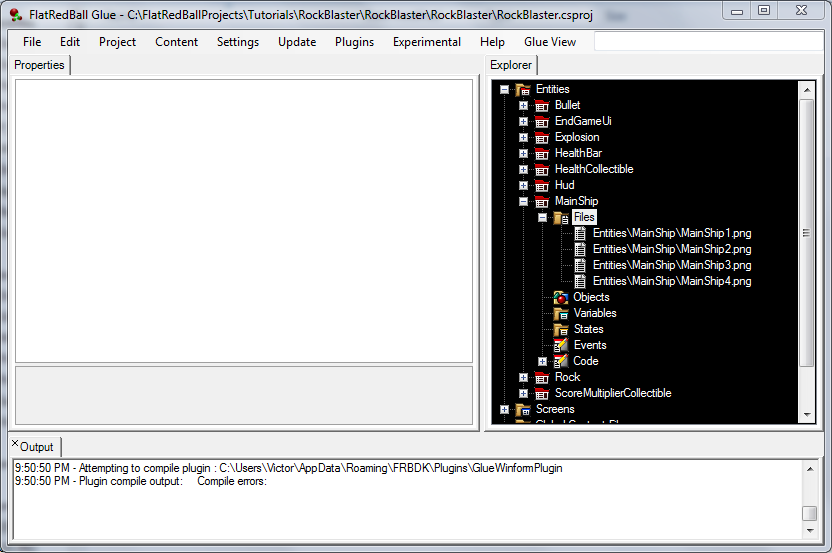Open the Project menu
Image resolution: width=832 pixels, height=553 pixels.
click(117, 42)
